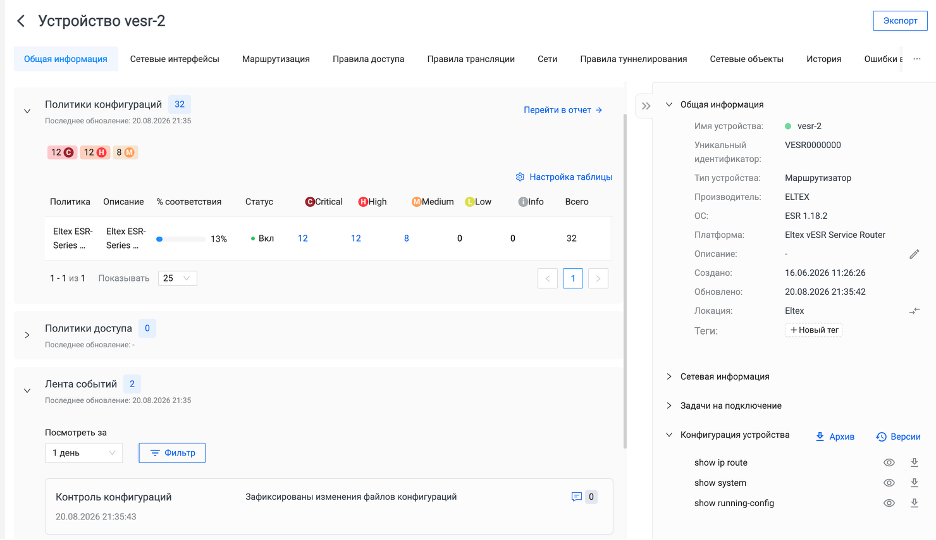Viewport: 936px width, 540px height.
Task: View show system with the eye icon
Action: pyautogui.click(x=889, y=483)
